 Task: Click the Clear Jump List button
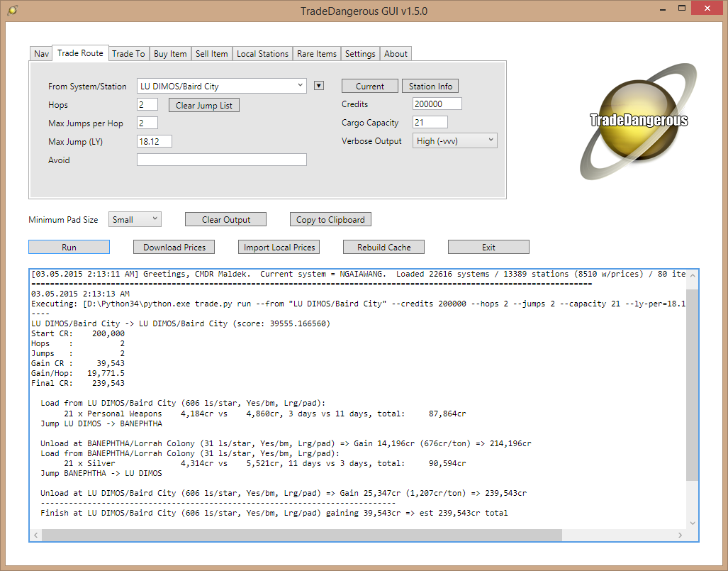(204, 106)
